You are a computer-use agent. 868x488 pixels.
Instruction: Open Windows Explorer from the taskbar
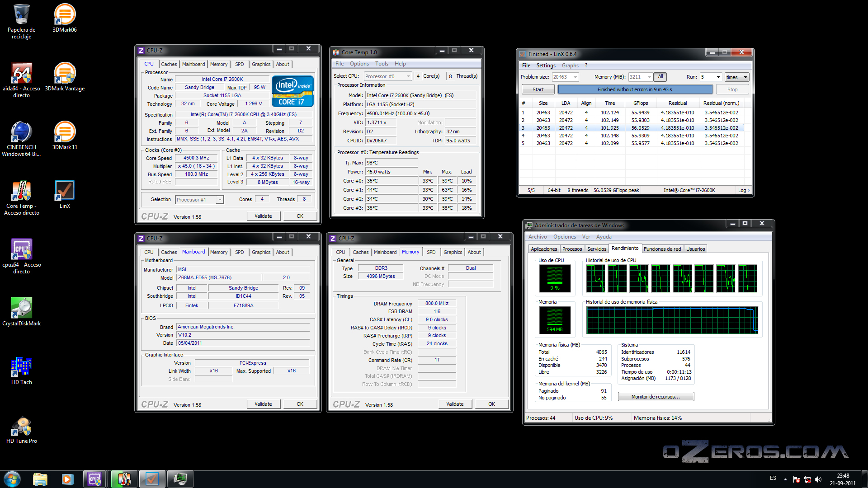point(40,479)
